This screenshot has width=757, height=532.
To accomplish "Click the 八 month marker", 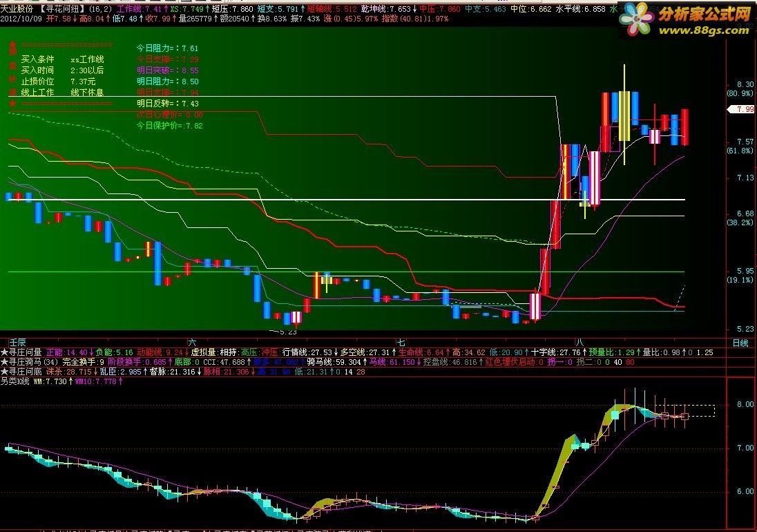I will coord(579,343).
